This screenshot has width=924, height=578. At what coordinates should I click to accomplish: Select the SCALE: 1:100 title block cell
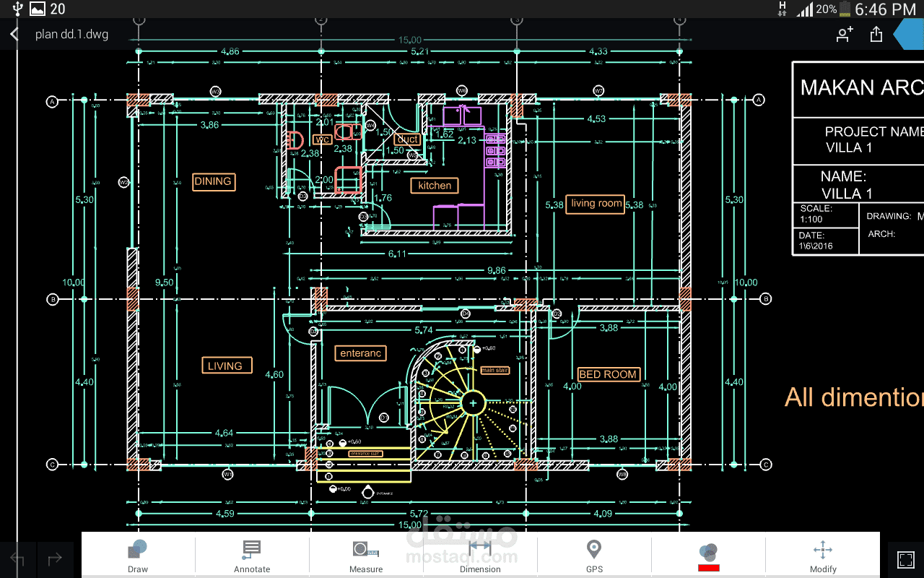pos(825,214)
